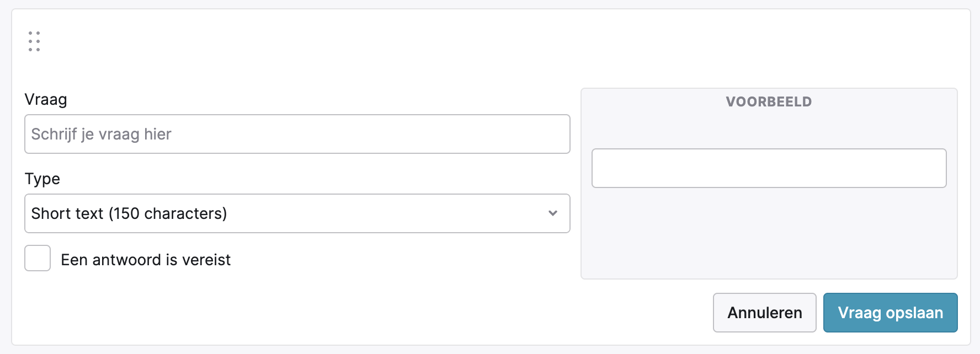Place cursor in the Vraag text input
This screenshot has width=980, height=354.
[x=297, y=134]
